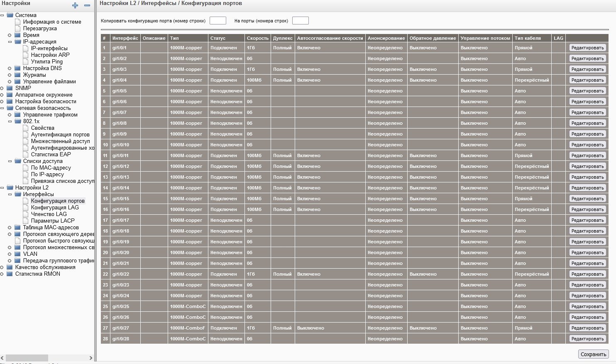Click the folder icon beside Статистика RMON

pyautogui.click(x=10, y=274)
